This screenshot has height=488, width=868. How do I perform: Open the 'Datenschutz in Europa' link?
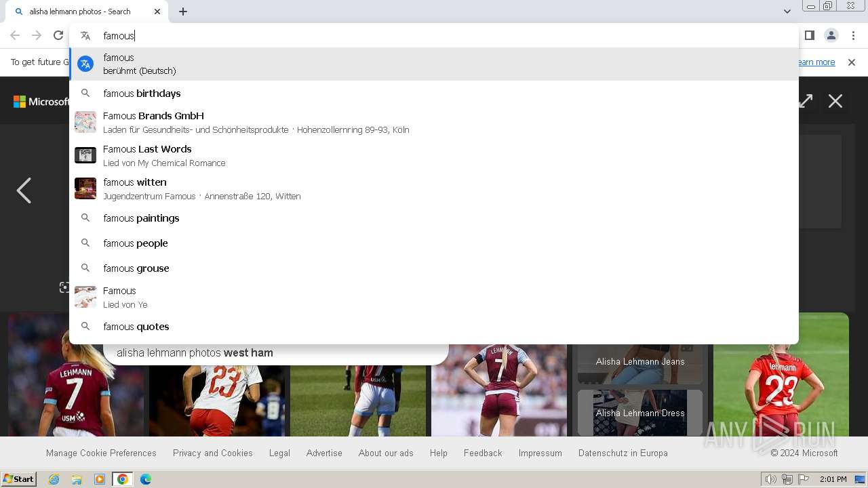coord(623,453)
